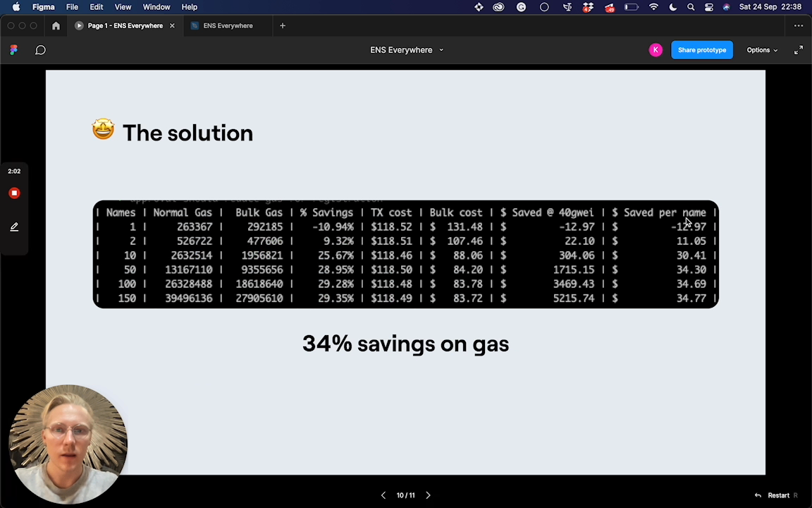Open the Window menu
The height and width of the screenshot is (508, 812).
[x=156, y=7]
